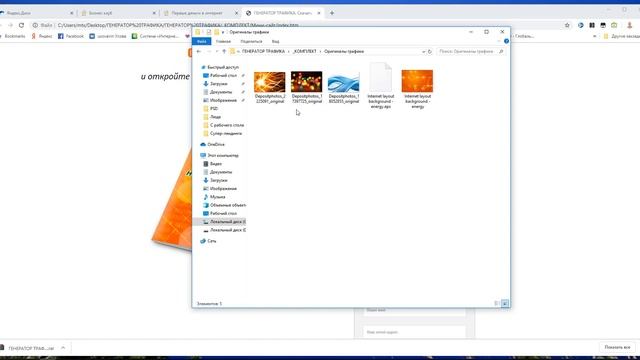The image size is (640, 360).
Task: Select OneDrive in navigation pane
Action: (216, 144)
